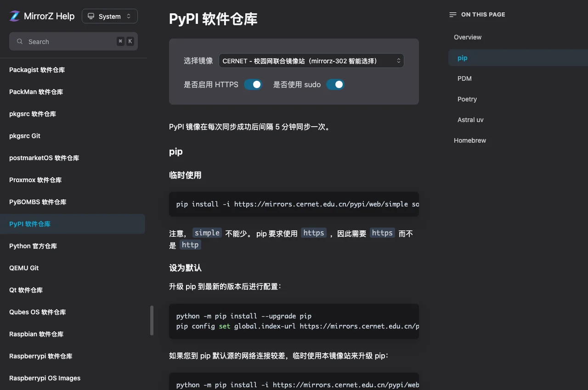Select PyPI 软件仓库 in the sidebar
Image resolution: width=588 pixels, height=390 pixels.
tap(73, 224)
